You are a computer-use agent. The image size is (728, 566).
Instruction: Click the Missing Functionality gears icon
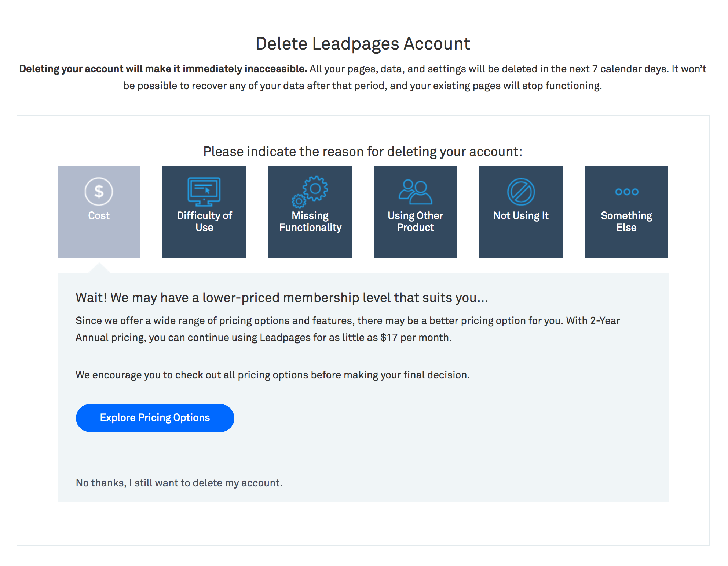[310, 192]
